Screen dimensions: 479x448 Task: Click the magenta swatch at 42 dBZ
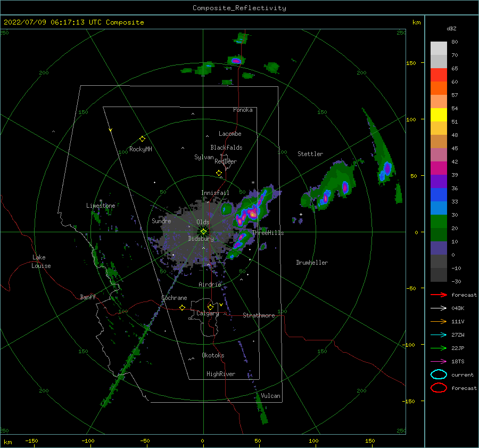pos(439,168)
